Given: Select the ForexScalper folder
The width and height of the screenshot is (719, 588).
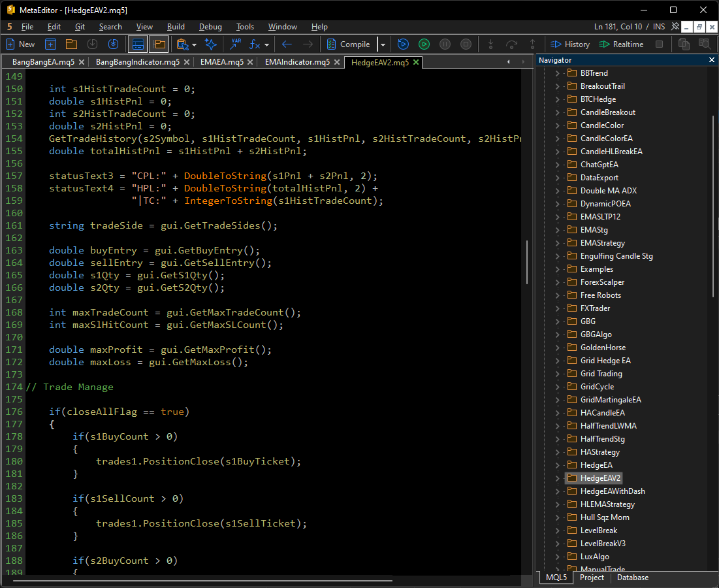Looking at the screenshot, I should [x=602, y=282].
